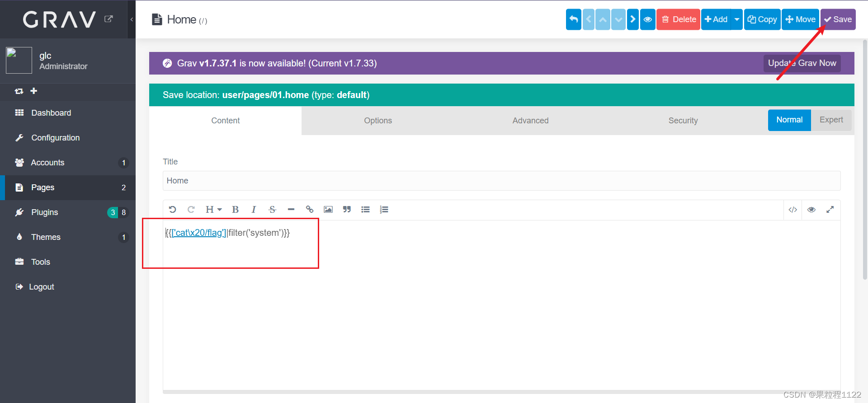The height and width of the screenshot is (403, 868).
Task: Undo last editor change
Action: 172,210
